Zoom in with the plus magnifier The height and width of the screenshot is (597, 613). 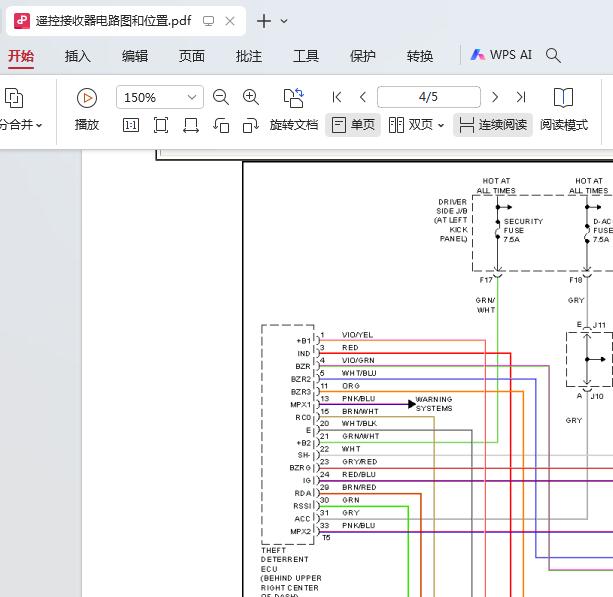251,97
